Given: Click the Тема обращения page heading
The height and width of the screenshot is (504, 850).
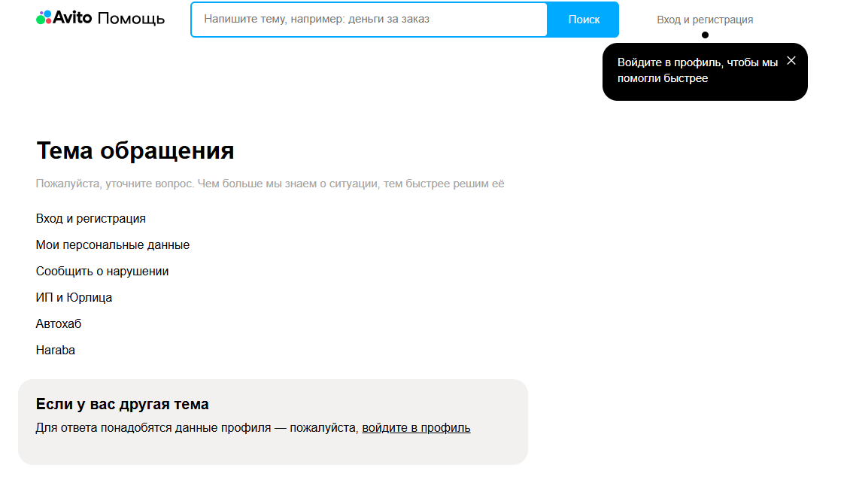Looking at the screenshot, I should [135, 151].
